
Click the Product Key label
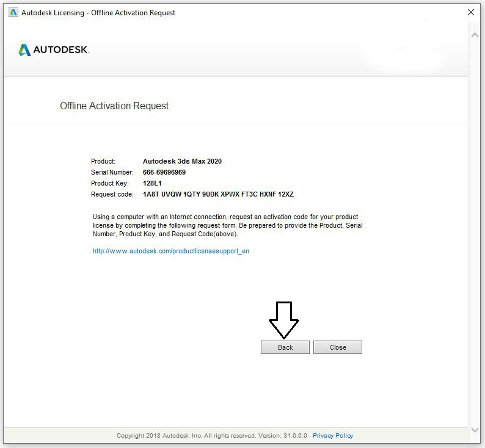point(110,183)
